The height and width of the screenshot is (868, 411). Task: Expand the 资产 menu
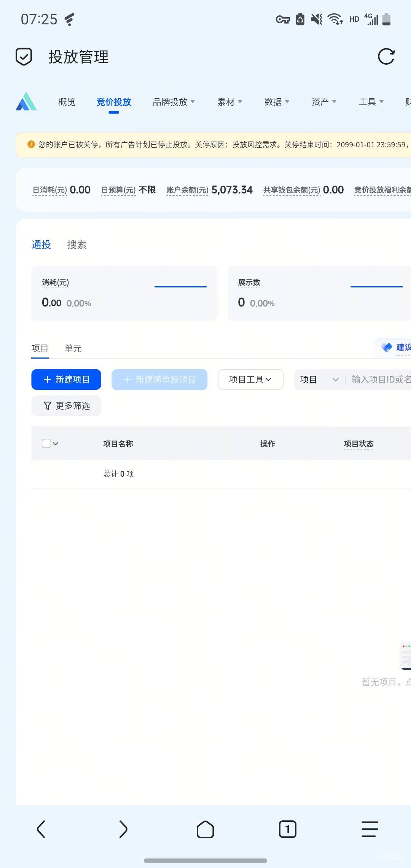[x=324, y=102]
